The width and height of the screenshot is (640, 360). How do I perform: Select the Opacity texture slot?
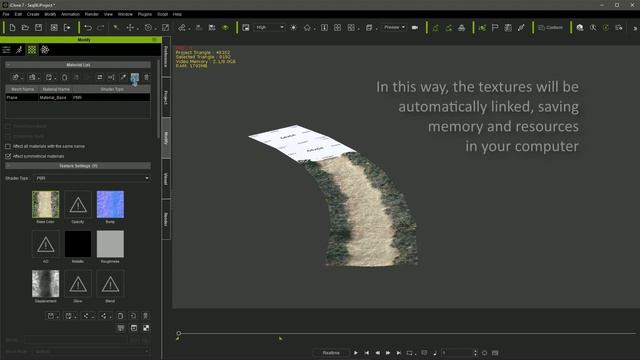(x=78, y=204)
